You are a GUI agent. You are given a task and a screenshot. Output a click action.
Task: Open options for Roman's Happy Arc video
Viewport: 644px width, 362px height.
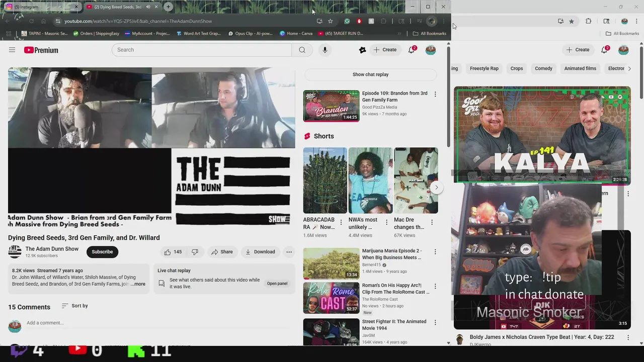(435, 286)
